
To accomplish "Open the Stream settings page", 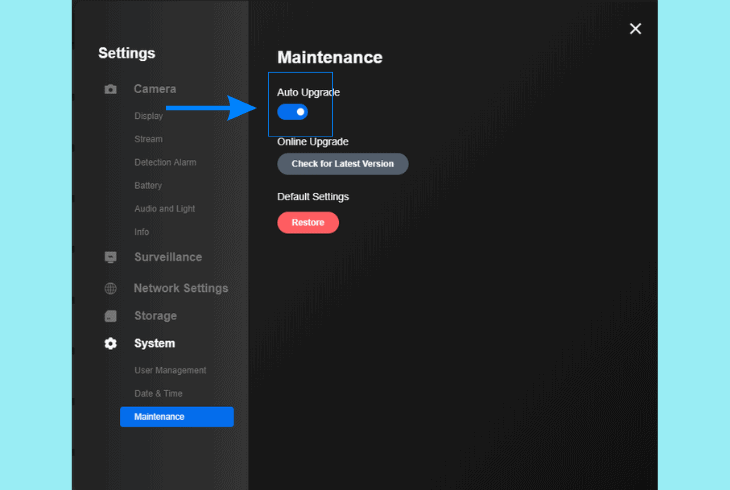I will pyautogui.click(x=149, y=139).
